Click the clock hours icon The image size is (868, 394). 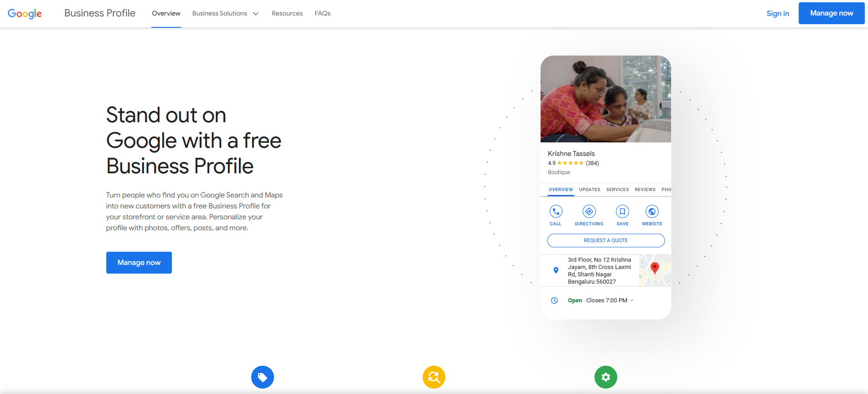(554, 301)
